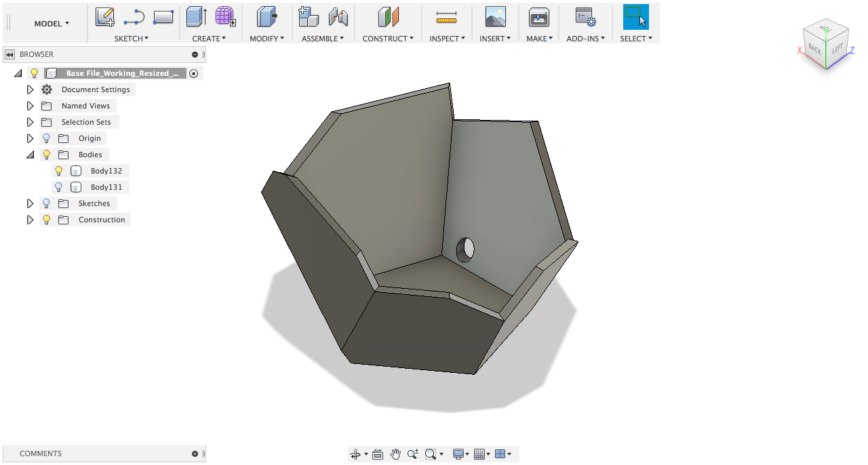Collapse the Bodies folder
This screenshot has height=465, width=868.
point(30,155)
